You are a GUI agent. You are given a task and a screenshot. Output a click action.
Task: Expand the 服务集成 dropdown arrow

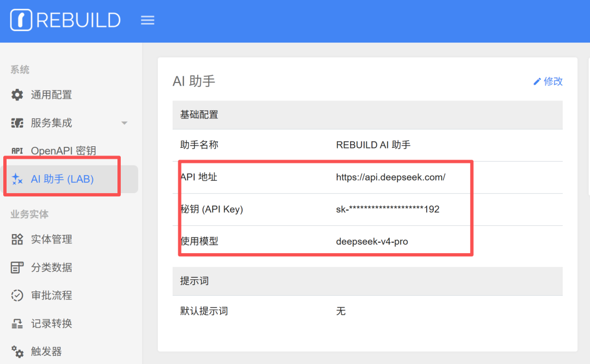click(124, 123)
